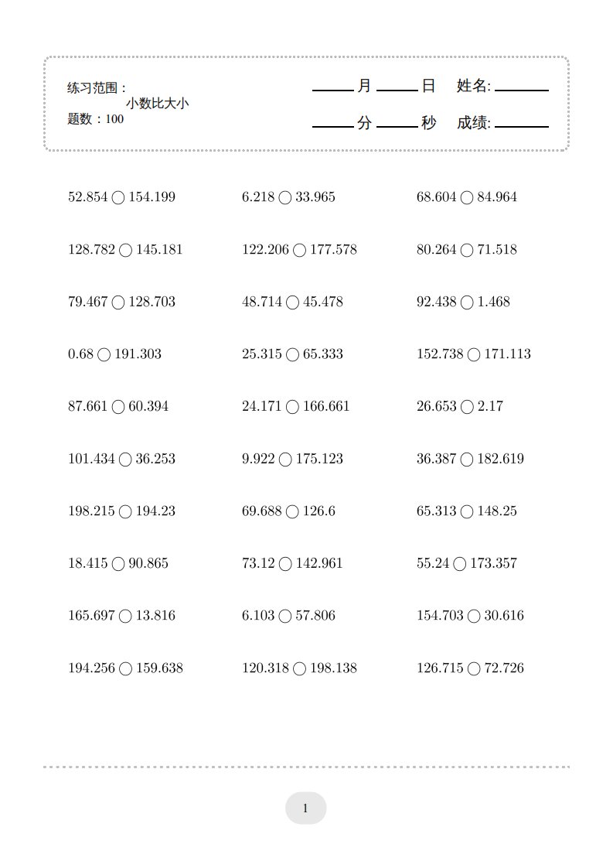Image resolution: width=613 pixels, height=868 pixels.
Task: Click the page number 1 badge
Action: click(x=306, y=808)
